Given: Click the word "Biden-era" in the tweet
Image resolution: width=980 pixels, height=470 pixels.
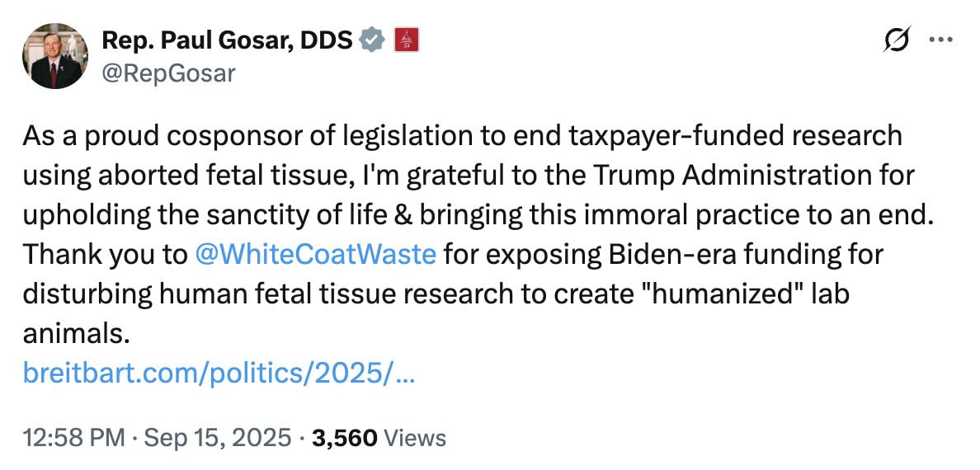Looking at the screenshot, I should pos(654,254).
